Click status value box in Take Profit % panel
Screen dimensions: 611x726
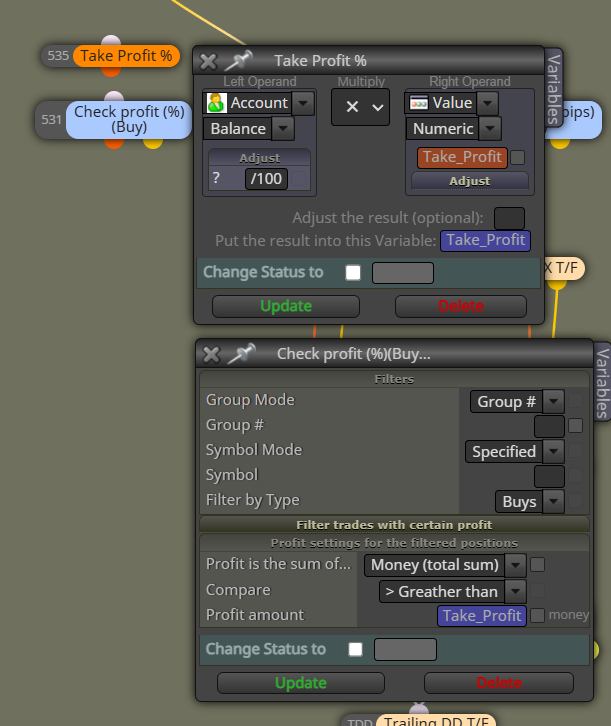click(x=403, y=273)
